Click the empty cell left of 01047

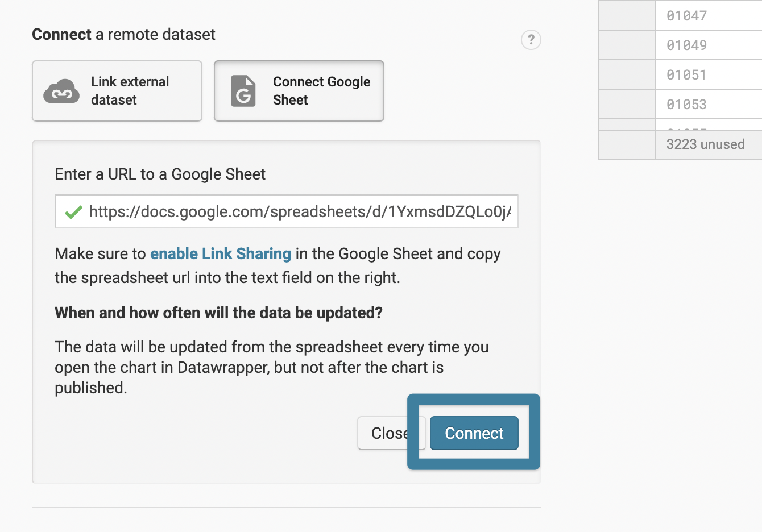tap(627, 15)
